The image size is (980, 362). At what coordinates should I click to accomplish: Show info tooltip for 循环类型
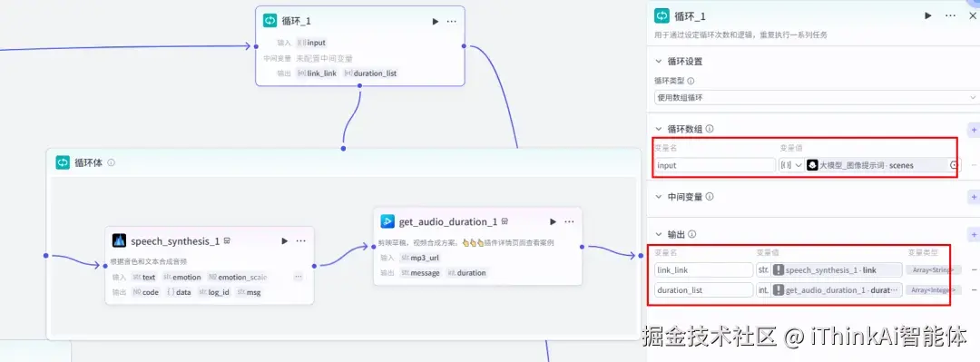pyautogui.click(x=691, y=81)
